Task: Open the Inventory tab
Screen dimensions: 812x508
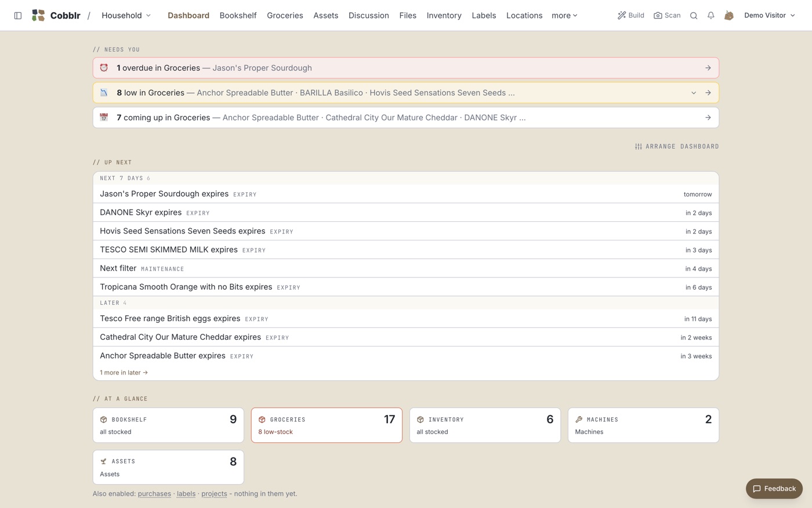Action: coord(444,16)
